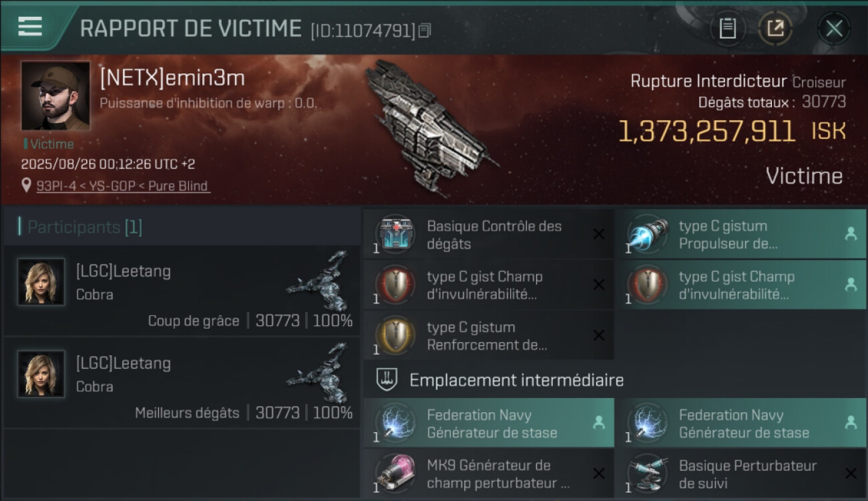Select Leetang's Meilleurs dégâts entry

click(182, 383)
